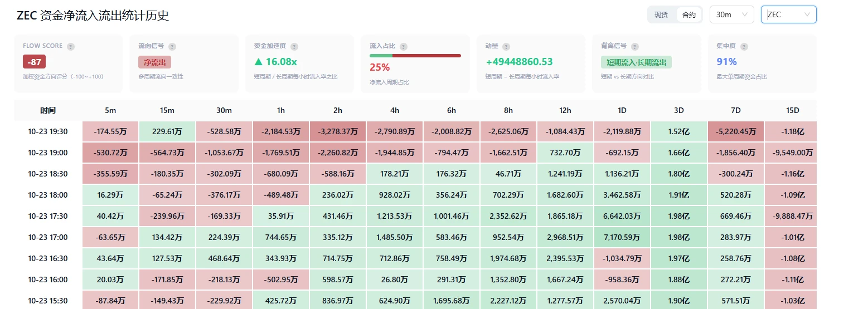Click the 16.29万 cell

point(110,195)
